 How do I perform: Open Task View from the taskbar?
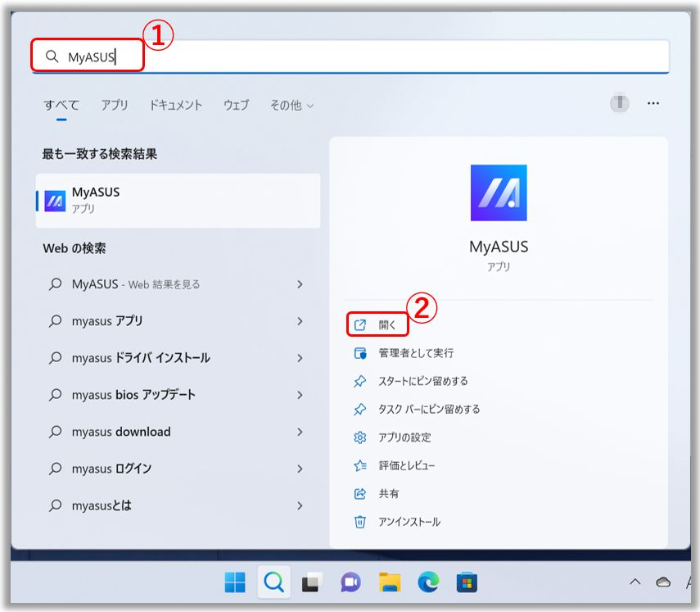click(312, 582)
